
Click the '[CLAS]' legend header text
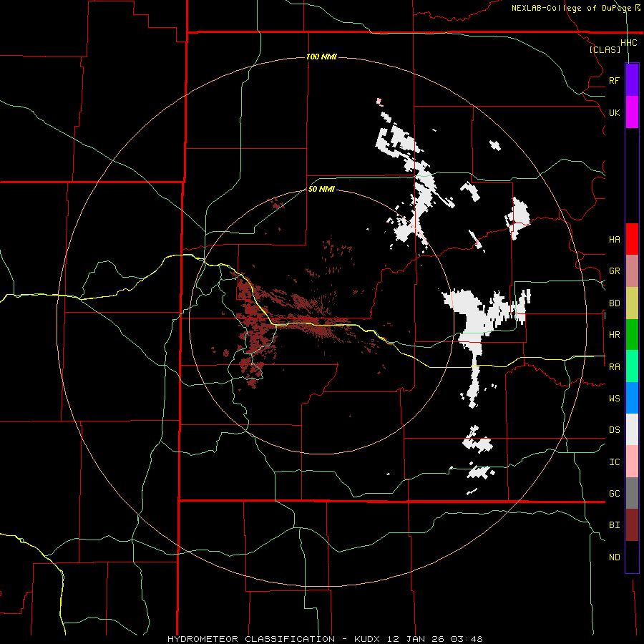(605, 49)
